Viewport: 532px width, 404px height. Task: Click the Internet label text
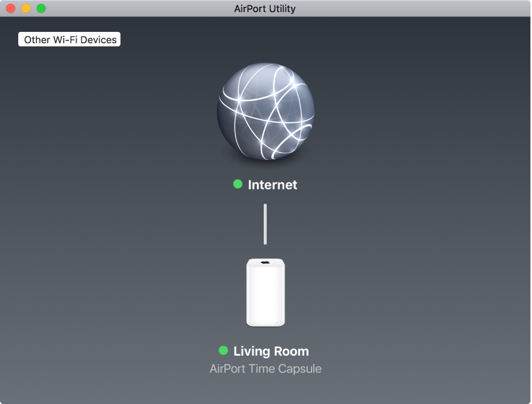(272, 184)
